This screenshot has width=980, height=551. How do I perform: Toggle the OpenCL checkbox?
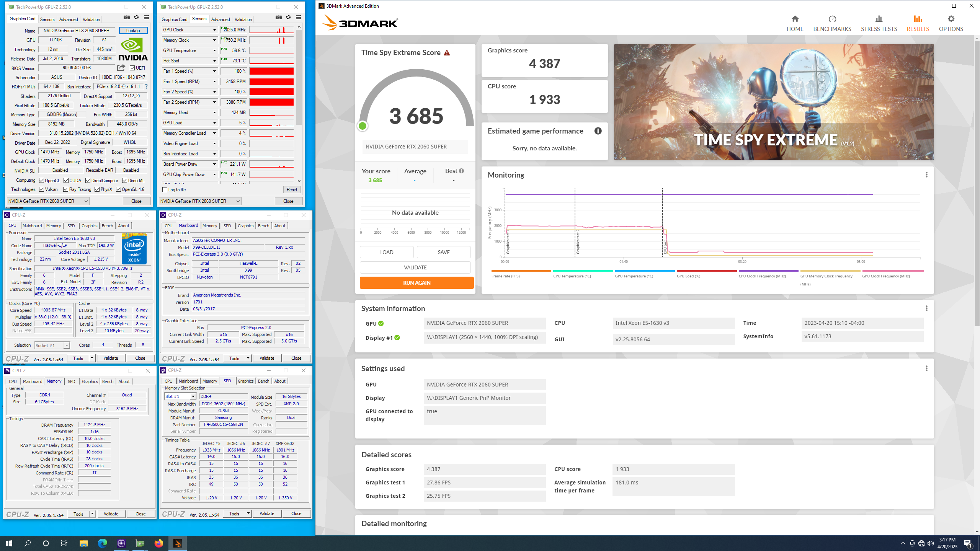41,181
